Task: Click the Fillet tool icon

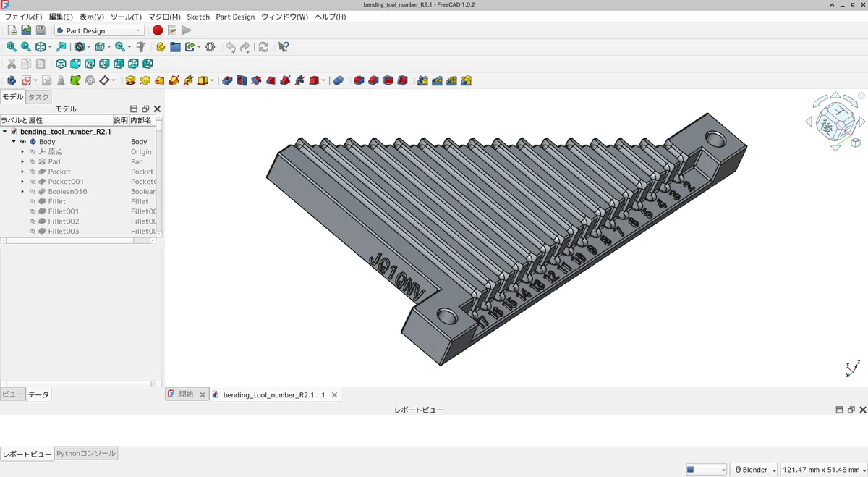Action: (x=359, y=80)
